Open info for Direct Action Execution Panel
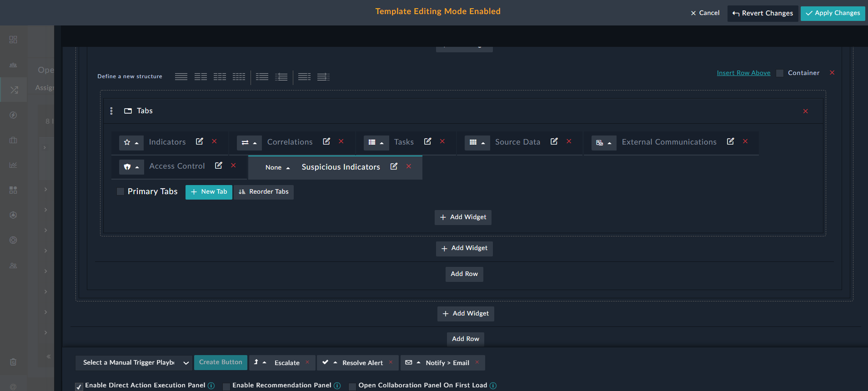This screenshot has width=868, height=391. (211, 386)
